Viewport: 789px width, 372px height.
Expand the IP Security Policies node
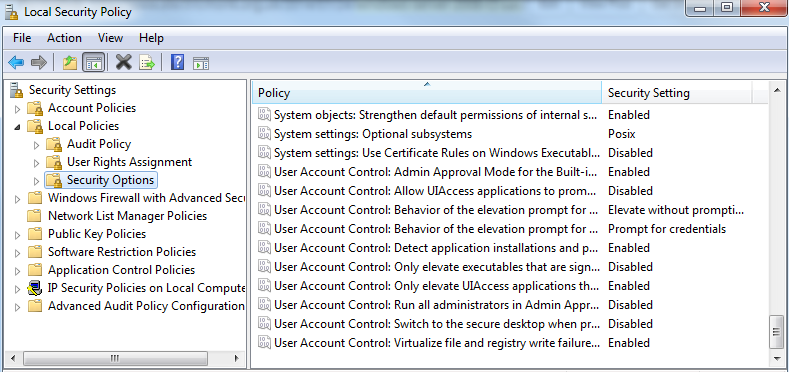tap(18, 289)
